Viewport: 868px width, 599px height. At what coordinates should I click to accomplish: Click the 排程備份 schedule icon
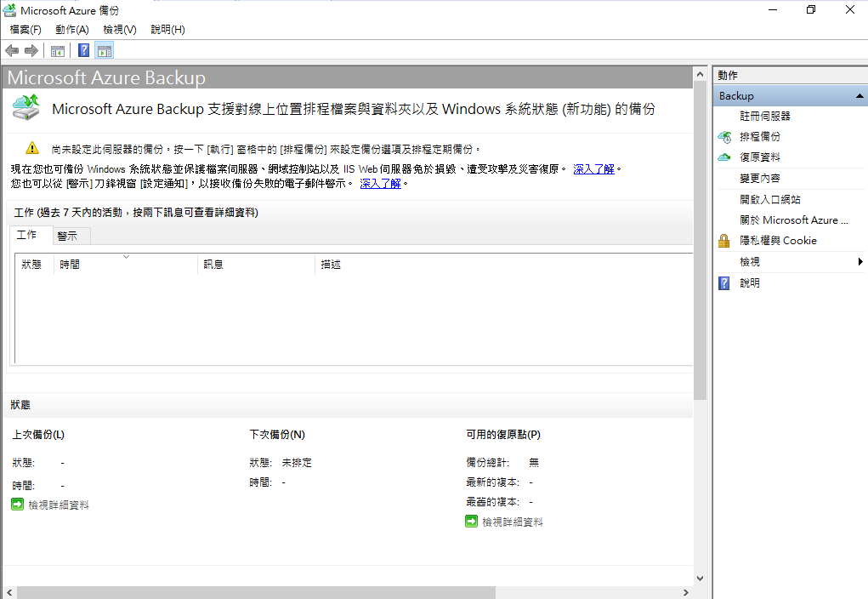[x=724, y=137]
